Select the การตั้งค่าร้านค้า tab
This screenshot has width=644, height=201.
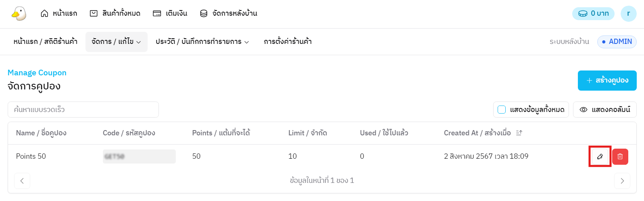tap(288, 41)
